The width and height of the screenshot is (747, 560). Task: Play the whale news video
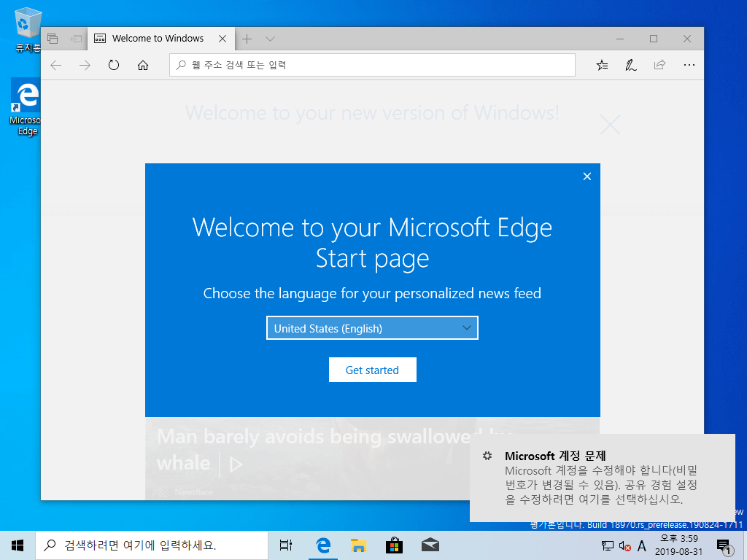(x=236, y=464)
